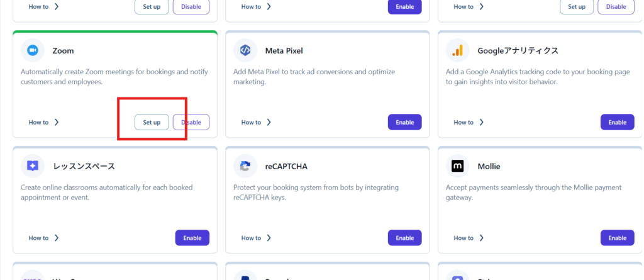644x280 pixels.
Task: Enable the reCAPTCHA integration
Action: 404,238
